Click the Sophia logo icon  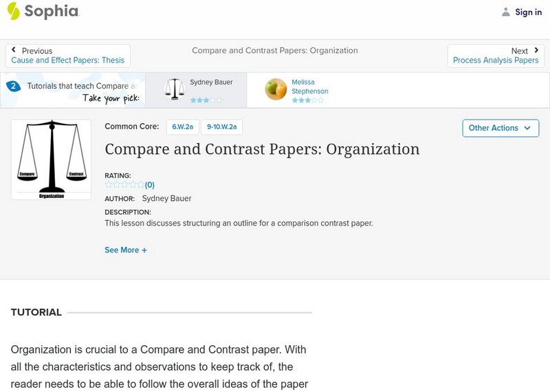pyautogui.click(x=14, y=11)
